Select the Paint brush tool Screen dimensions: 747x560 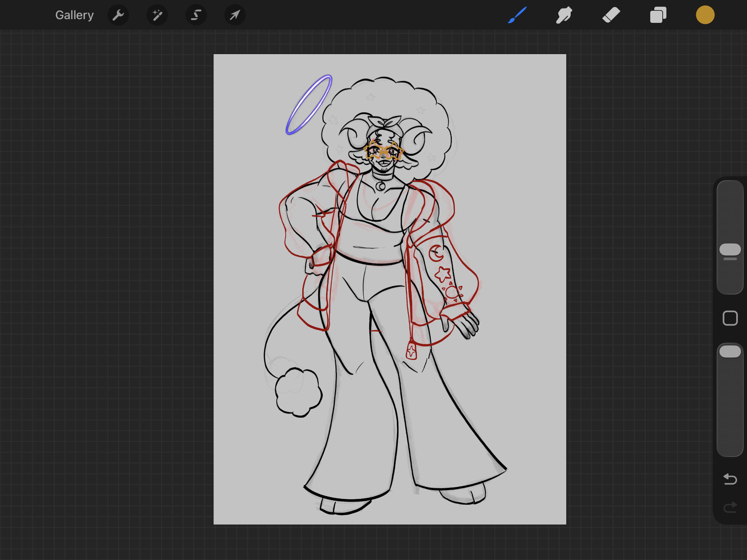517,15
